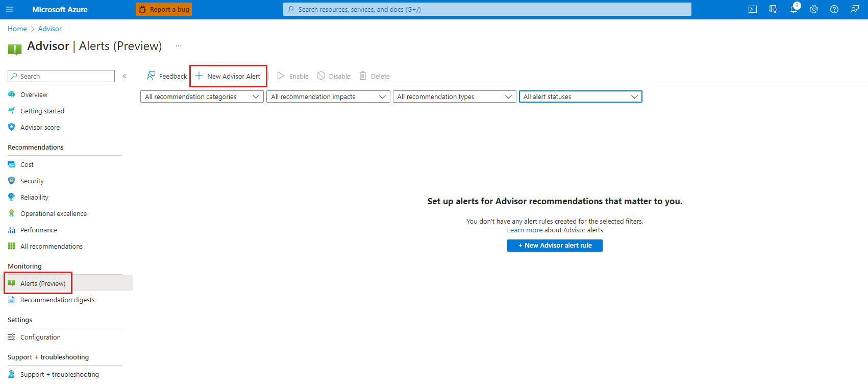Click the Getting started rocket icon
The image size is (868, 387).
[12, 111]
